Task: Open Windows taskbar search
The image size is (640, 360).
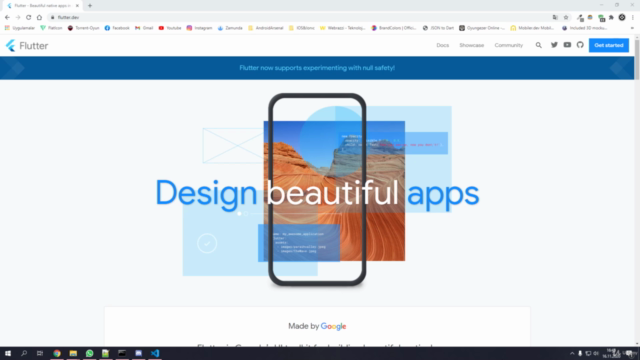Action: point(24,353)
